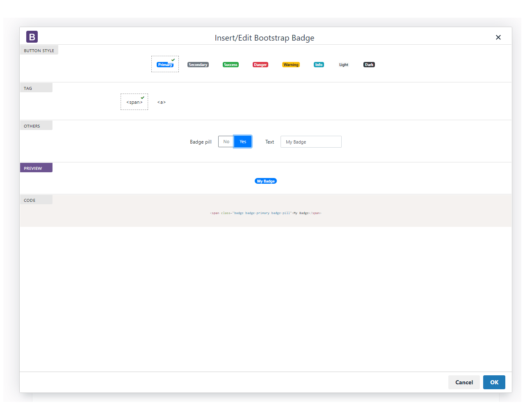Image resolution: width=525 pixels, height=420 pixels.
Task: Click the My Badge preview pill
Action: click(x=266, y=181)
